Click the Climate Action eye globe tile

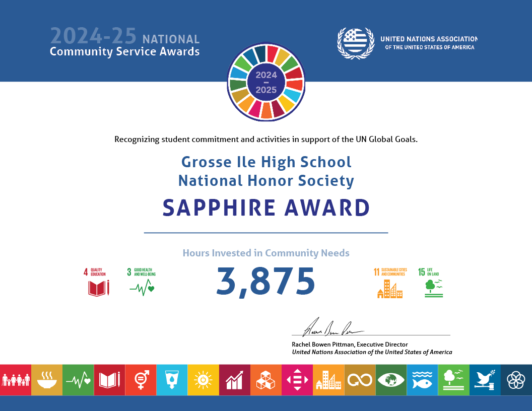click(391, 380)
